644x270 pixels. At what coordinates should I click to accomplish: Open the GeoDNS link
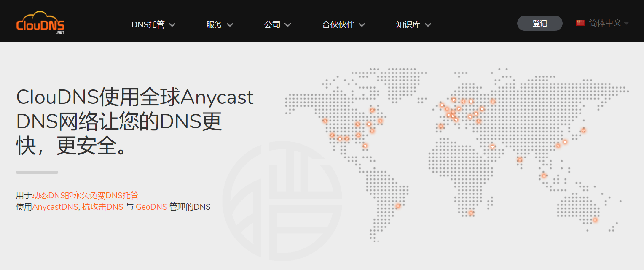[x=151, y=207]
